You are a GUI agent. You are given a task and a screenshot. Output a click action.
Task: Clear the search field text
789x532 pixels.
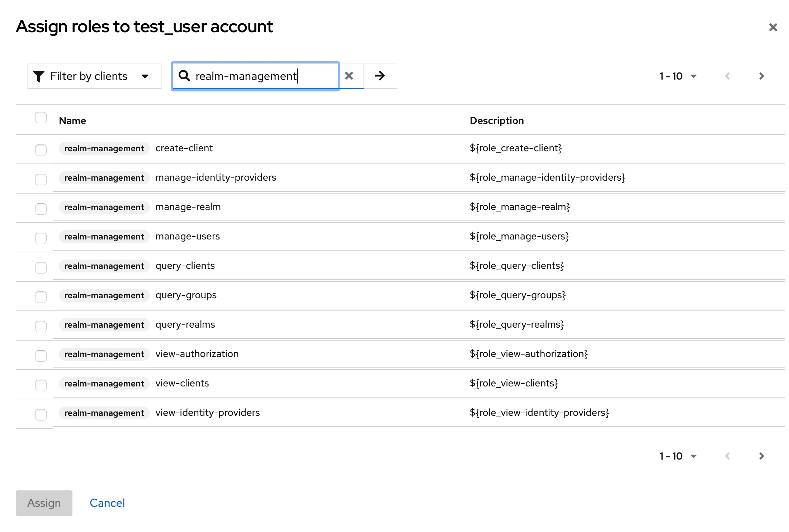[x=349, y=76]
